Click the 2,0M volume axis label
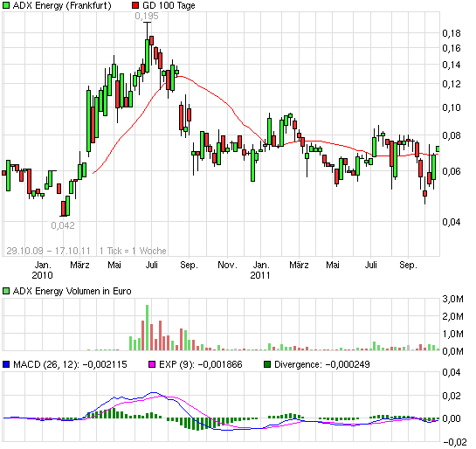Image resolution: width=476 pixels, height=449 pixels. (453, 316)
